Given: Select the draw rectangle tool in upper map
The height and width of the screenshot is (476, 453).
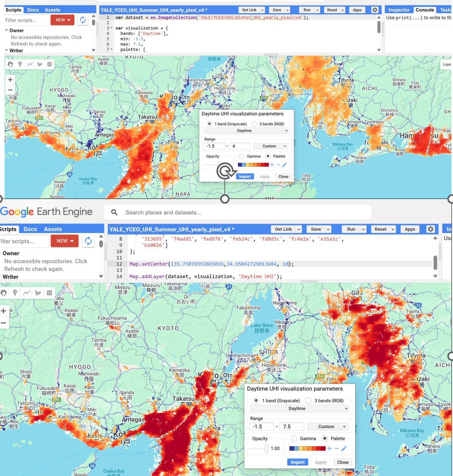Looking at the screenshot, I should 50,64.
